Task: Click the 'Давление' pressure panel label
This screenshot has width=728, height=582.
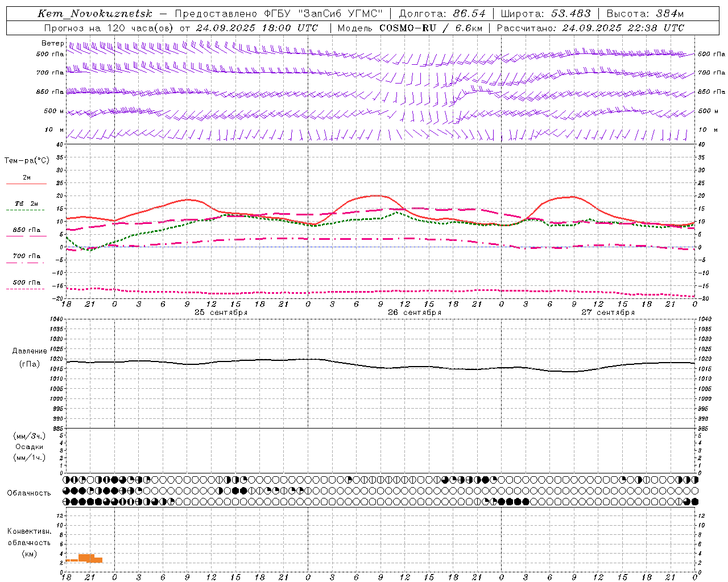Action: click(x=30, y=351)
